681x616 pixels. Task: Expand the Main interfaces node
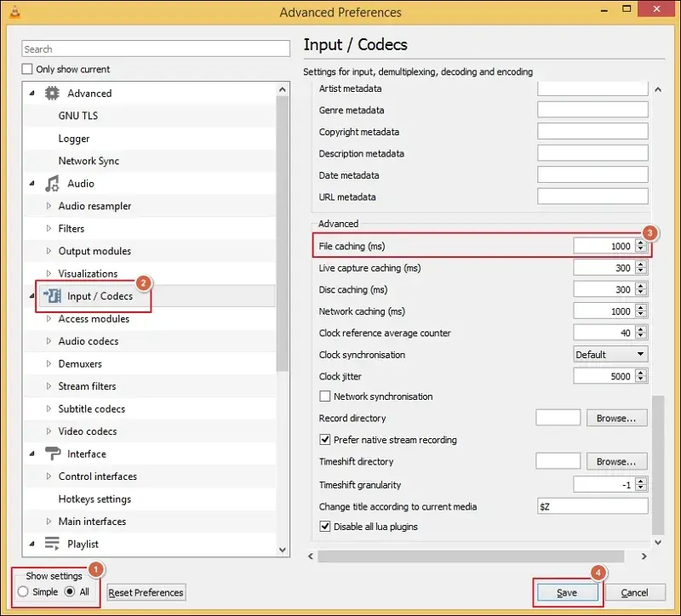tap(49, 522)
